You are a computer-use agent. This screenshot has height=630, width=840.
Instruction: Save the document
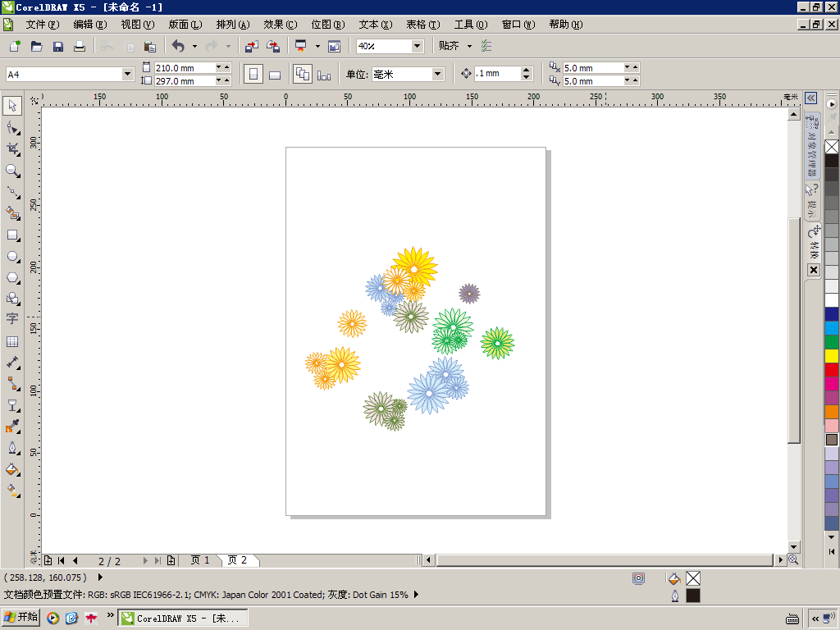(58, 46)
